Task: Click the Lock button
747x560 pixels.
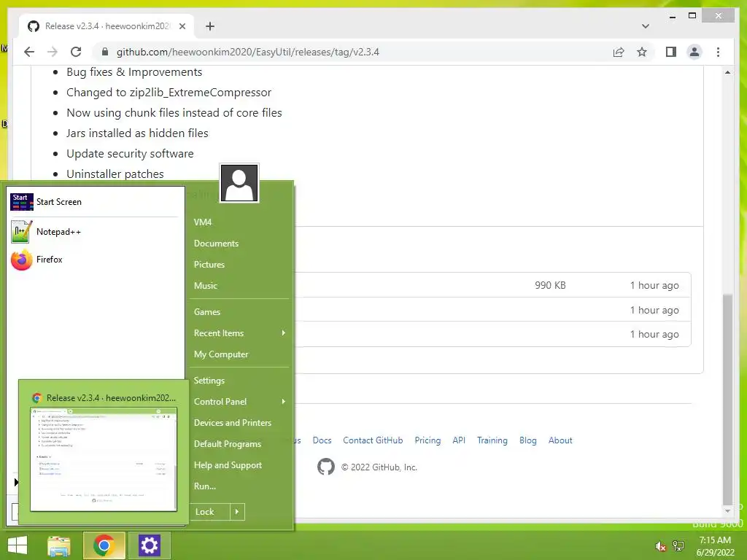Action: click(x=209, y=512)
